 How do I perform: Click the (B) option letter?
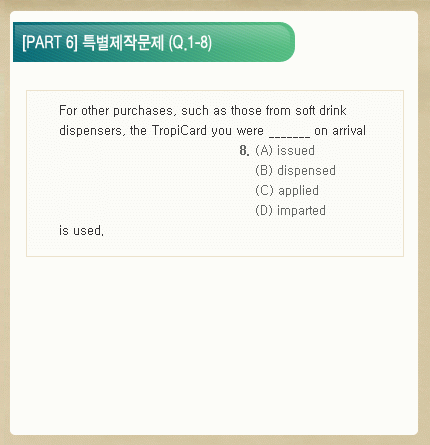pos(264,171)
